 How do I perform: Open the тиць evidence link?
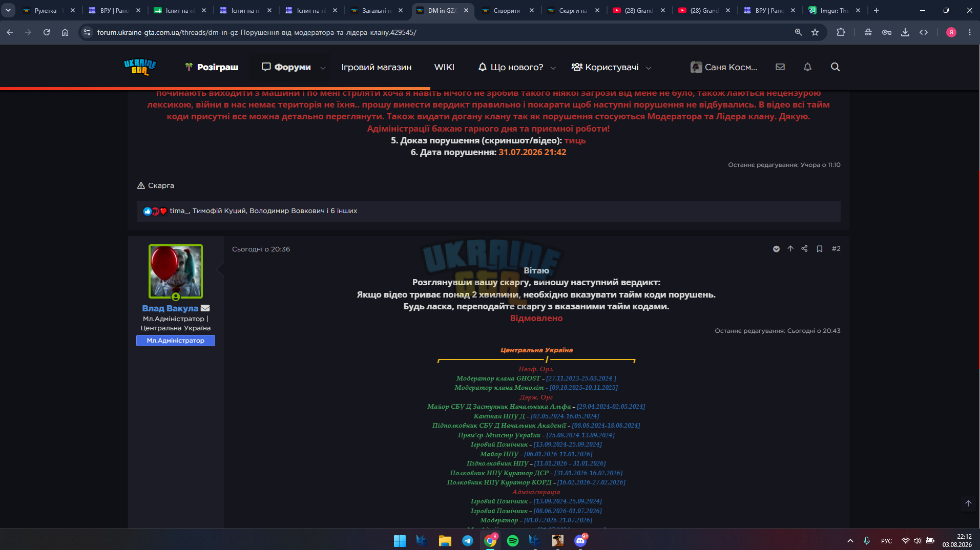point(575,140)
